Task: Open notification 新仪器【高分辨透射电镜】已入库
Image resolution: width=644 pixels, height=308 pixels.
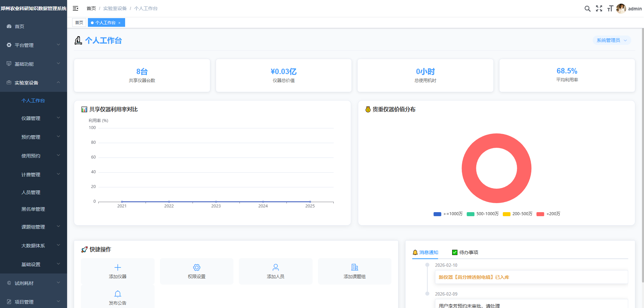Action: (473, 277)
